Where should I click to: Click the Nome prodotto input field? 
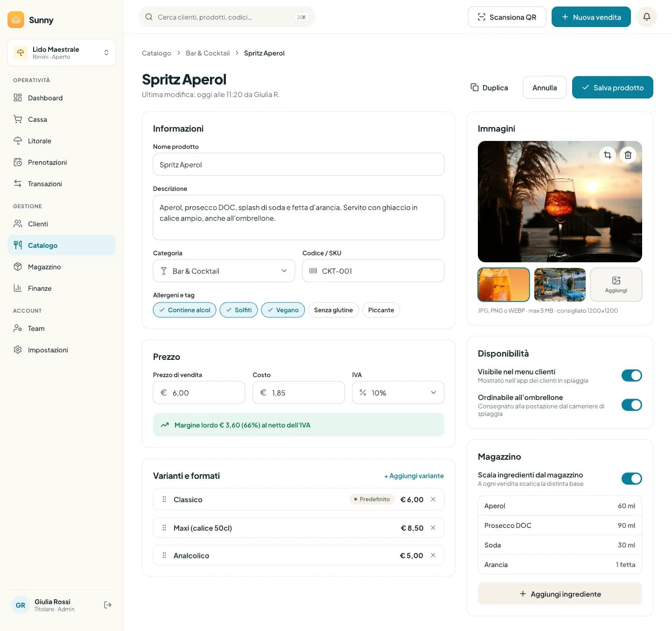(x=299, y=164)
